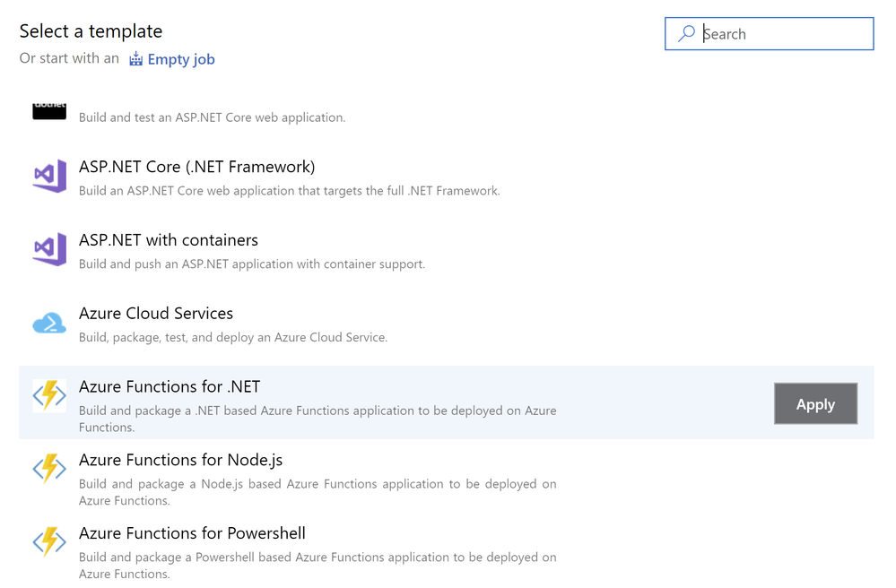
Task: Click the Azure Functions for Node.js icon
Action: pyautogui.click(x=49, y=469)
